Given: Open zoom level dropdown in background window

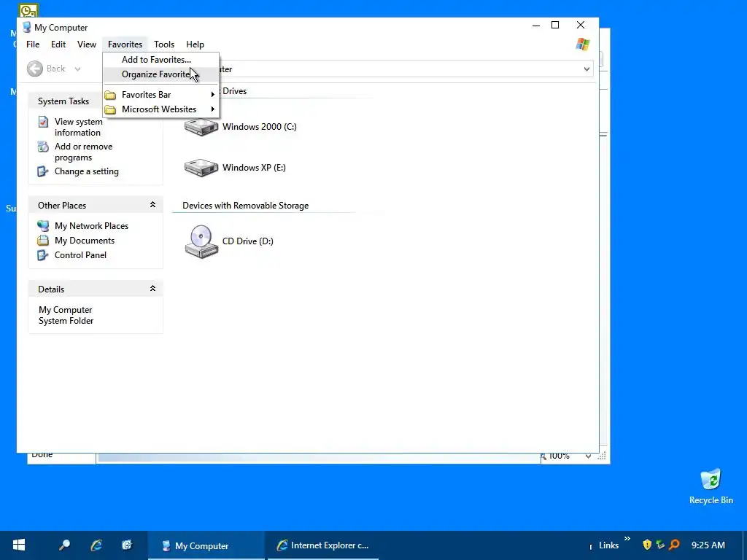Looking at the screenshot, I should click(588, 456).
